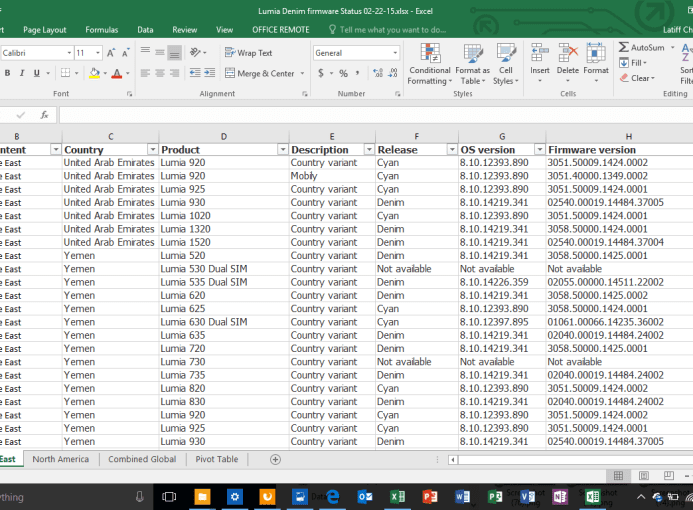The image size is (693, 510).
Task: Click Accounting Number Format dollar icon
Action: 321,73
